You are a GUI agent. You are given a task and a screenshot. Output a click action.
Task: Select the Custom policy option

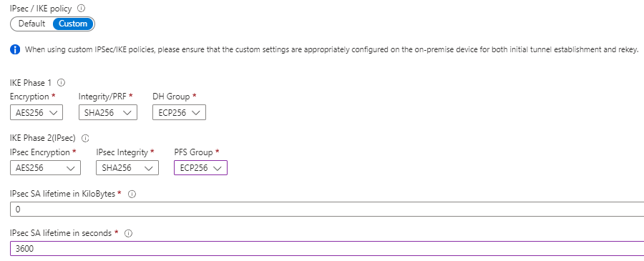point(73,24)
